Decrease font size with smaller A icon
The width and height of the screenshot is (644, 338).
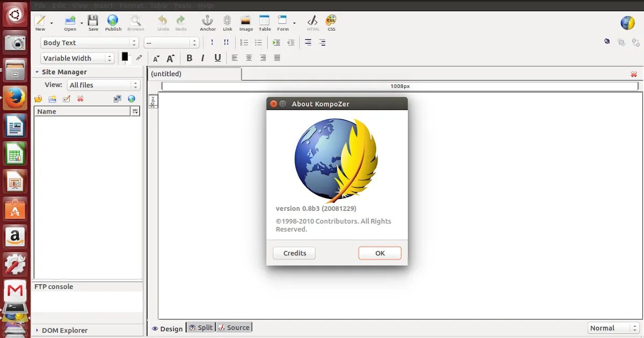156,58
